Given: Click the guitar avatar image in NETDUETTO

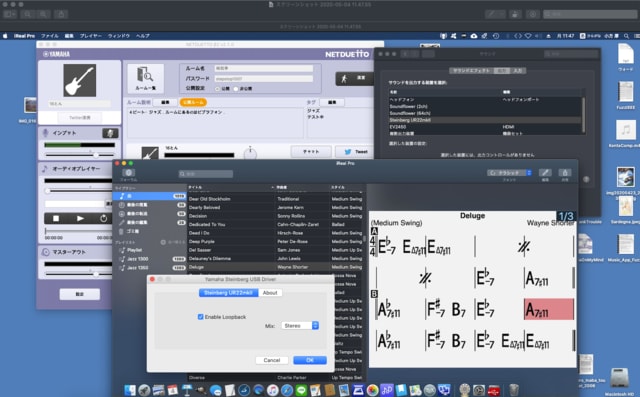Looking at the screenshot, I should pyautogui.click(x=80, y=80).
